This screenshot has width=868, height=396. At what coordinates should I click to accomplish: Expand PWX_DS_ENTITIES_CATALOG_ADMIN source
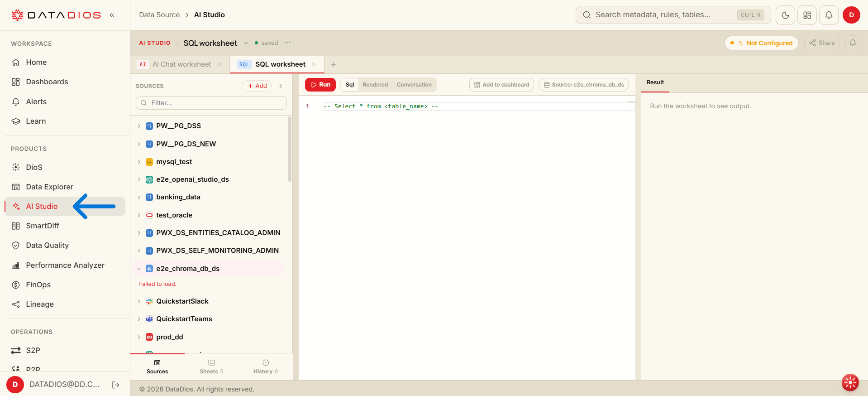coord(139,233)
